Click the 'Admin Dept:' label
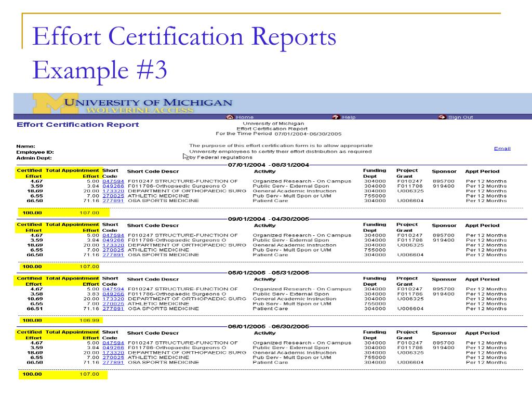This screenshot has height=399, width=532. tap(34, 158)
